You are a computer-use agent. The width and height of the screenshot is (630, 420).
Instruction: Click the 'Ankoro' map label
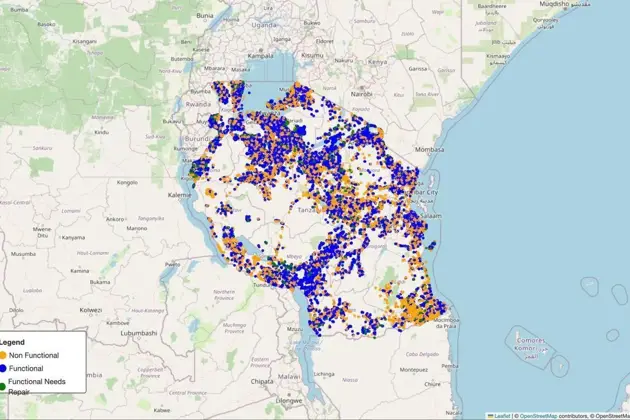[115, 219]
